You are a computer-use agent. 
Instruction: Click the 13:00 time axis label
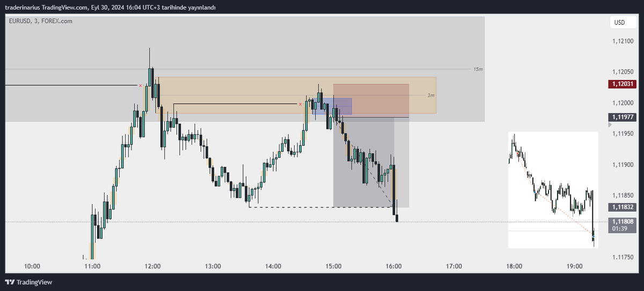[213, 266]
